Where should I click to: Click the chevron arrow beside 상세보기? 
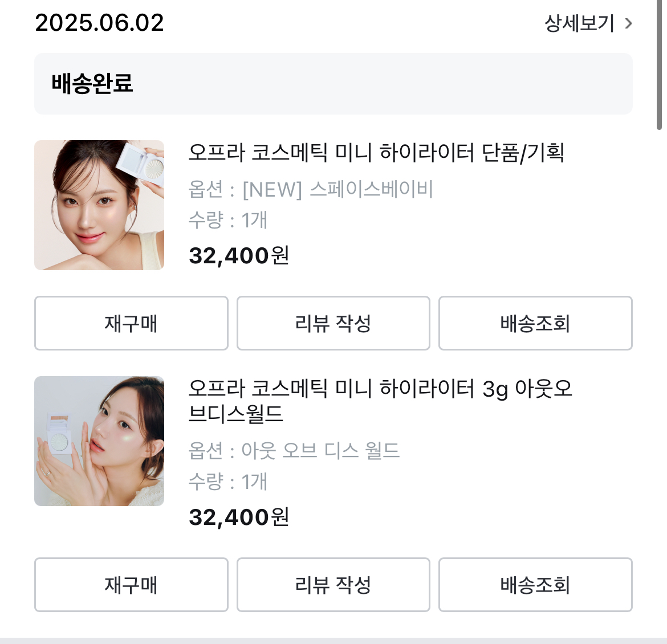pos(628,23)
